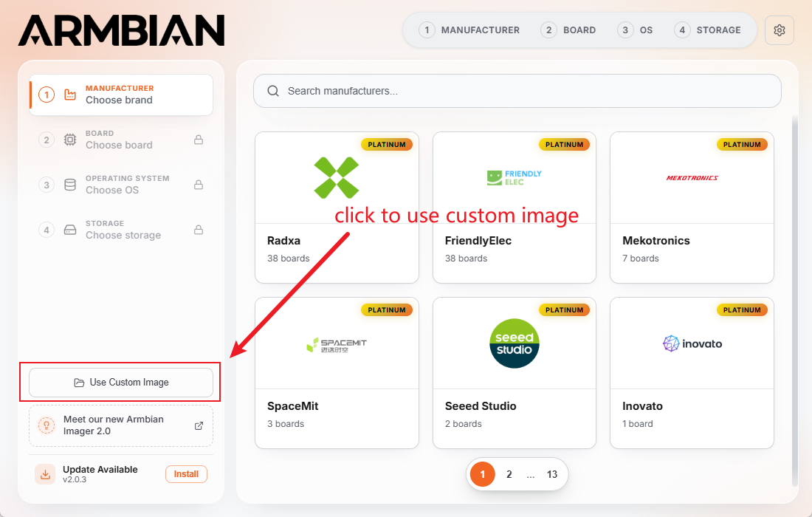Open the Choose storage sidebar step
812x517 pixels.
click(121, 230)
